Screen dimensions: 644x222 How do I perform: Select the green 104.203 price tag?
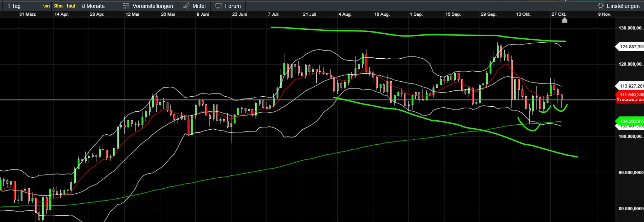click(x=631, y=121)
